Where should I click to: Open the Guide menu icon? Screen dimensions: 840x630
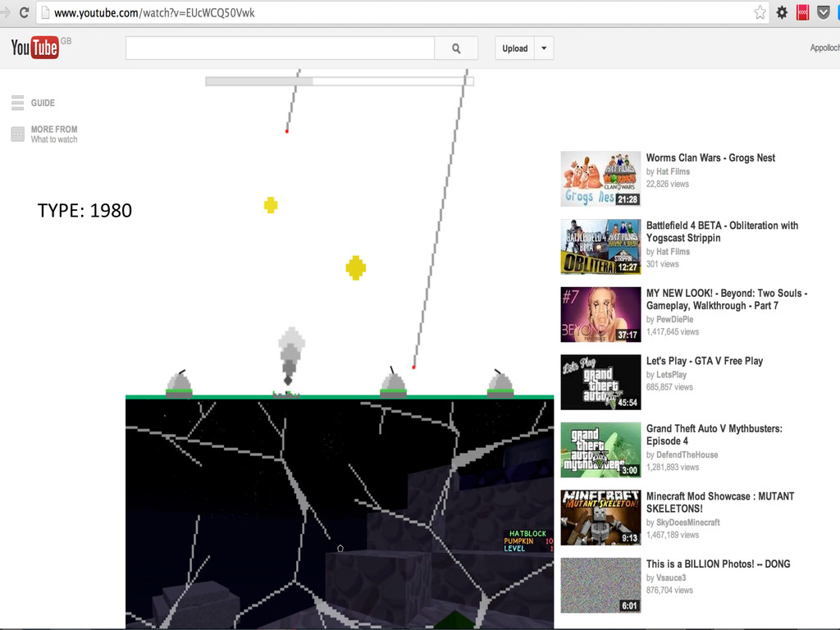[18, 103]
